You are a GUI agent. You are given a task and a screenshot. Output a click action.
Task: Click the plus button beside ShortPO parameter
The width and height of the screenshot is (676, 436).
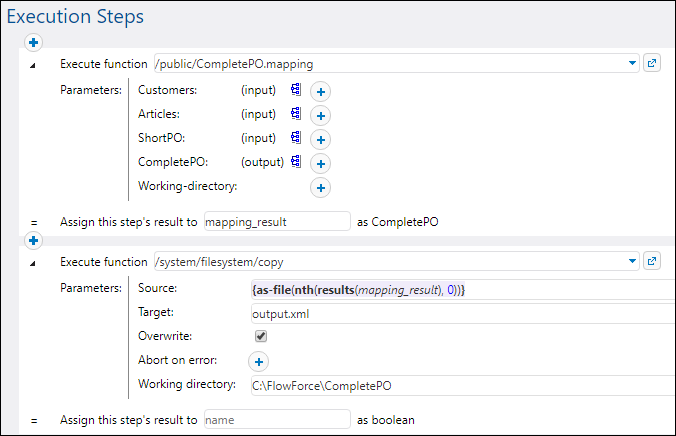pos(320,139)
